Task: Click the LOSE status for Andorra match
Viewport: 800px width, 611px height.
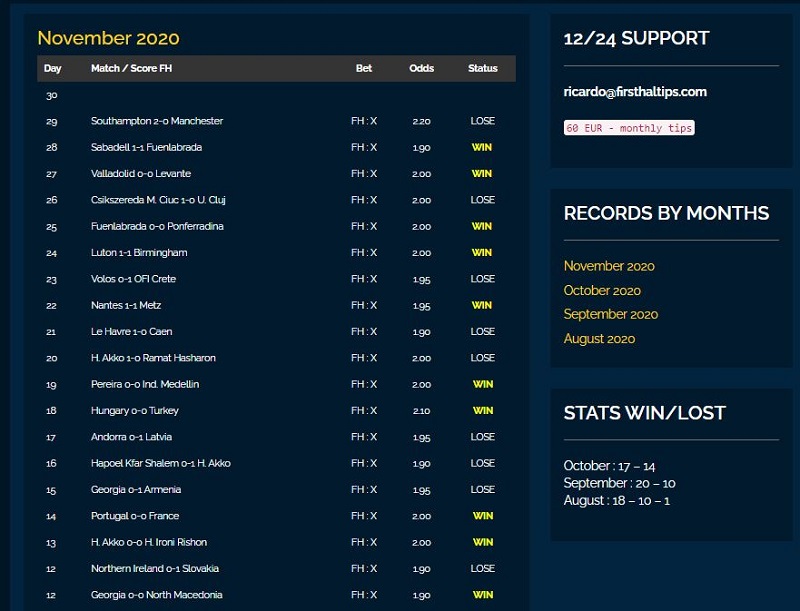Action: (x=483, y=437)
